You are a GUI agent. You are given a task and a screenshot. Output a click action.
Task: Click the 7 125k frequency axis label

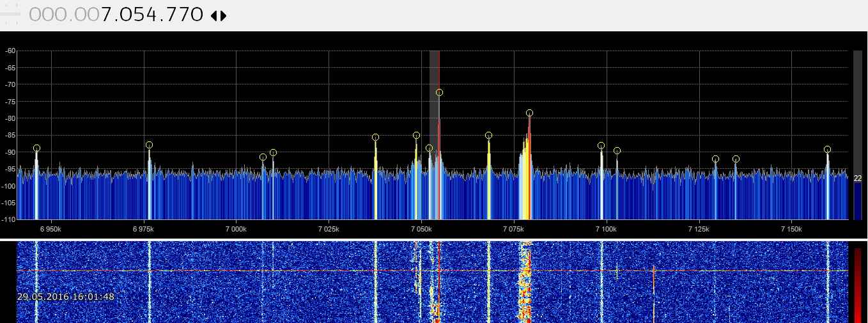coord(699,228)
